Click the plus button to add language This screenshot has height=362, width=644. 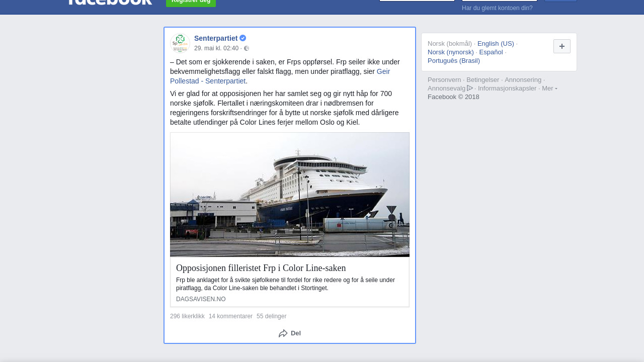click(x=562, y=46)
